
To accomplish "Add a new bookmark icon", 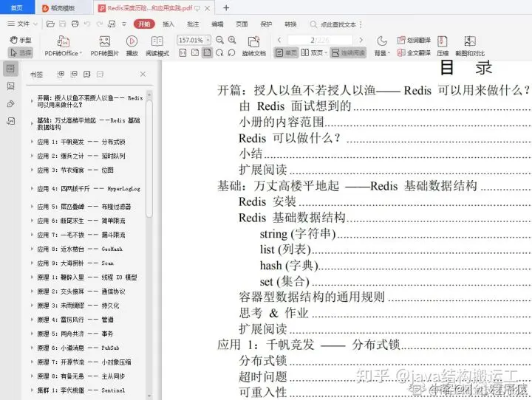I will tap(87, 74).
